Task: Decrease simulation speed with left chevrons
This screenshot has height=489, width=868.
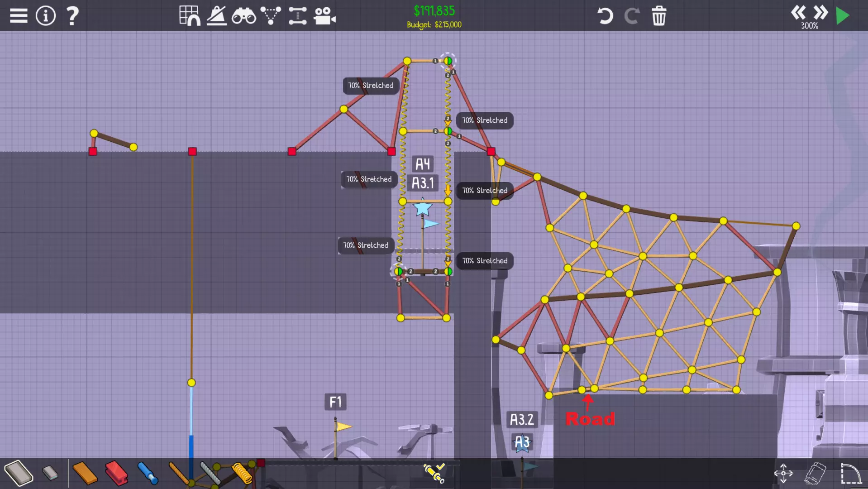Action: pyautogui.click(x=798, y=12)
